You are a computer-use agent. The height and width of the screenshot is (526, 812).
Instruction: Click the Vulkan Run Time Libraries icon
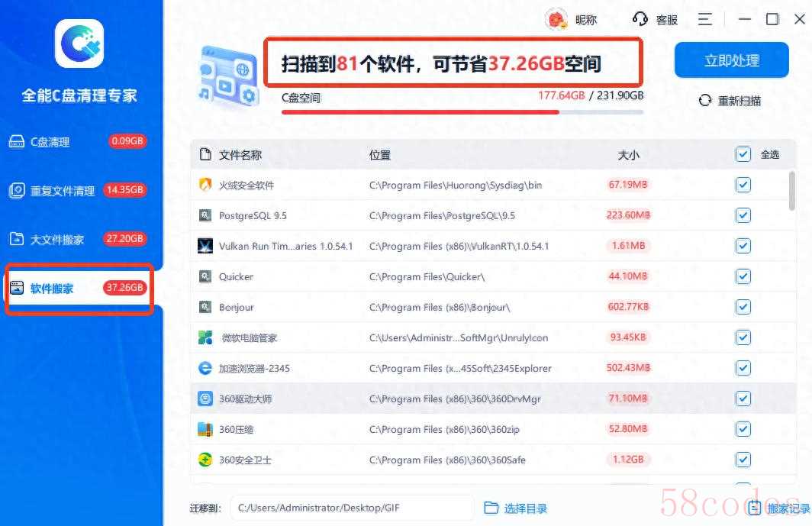205,246
